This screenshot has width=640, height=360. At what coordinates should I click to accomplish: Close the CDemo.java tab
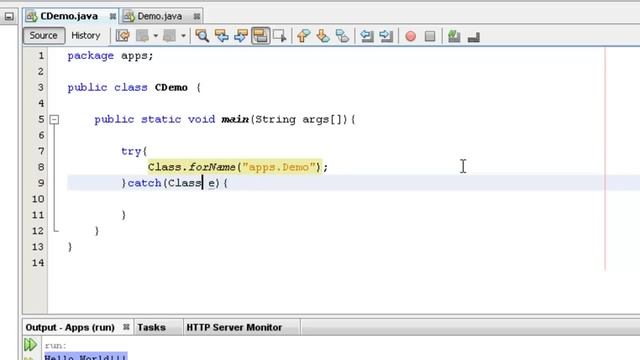pos(113,16)
